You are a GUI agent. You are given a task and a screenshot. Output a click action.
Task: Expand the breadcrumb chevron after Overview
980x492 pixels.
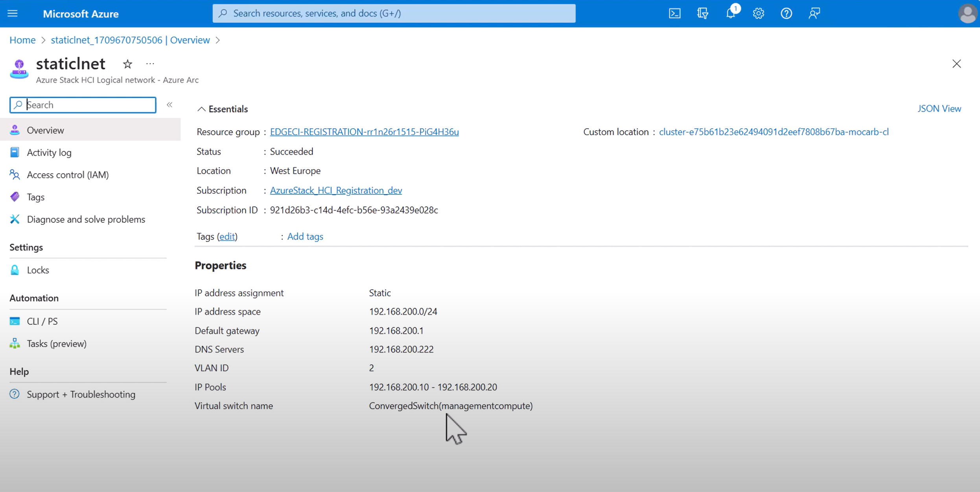coord(218,40)
